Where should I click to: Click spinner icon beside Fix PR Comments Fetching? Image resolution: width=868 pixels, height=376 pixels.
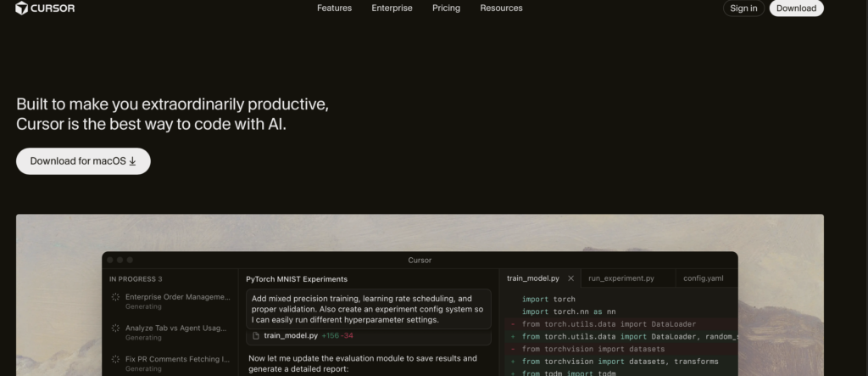pos(115,359)
